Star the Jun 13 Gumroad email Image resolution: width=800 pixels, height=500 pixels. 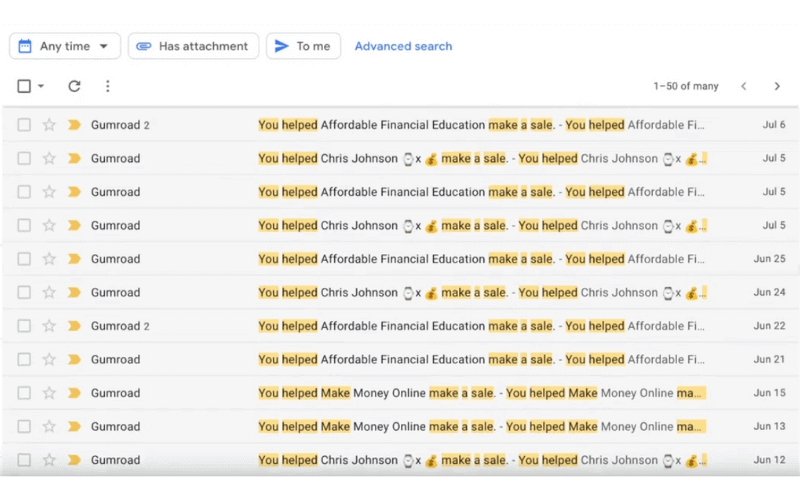click(49, 427)
